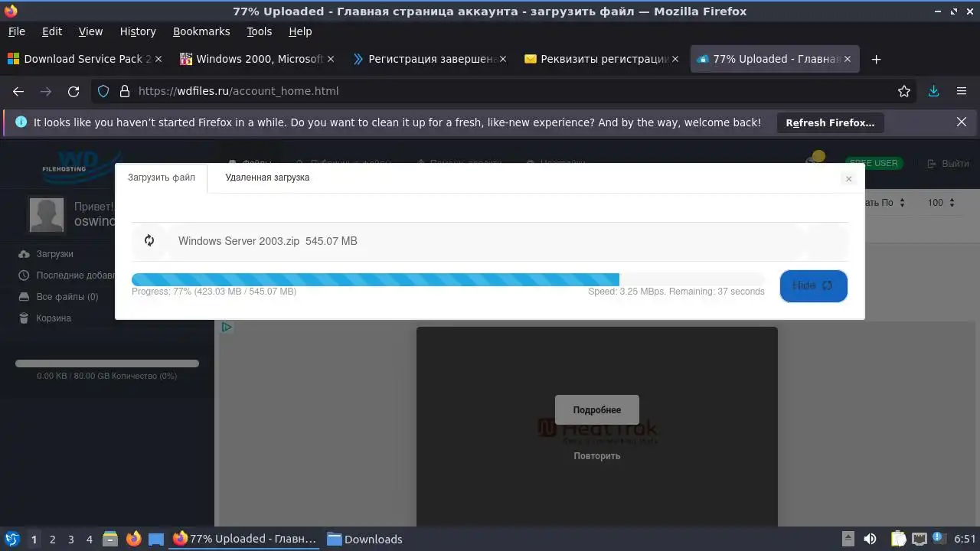Screen dimensions: 980x551
Task: Click the FREE USER badge
Action: (874, 163)
